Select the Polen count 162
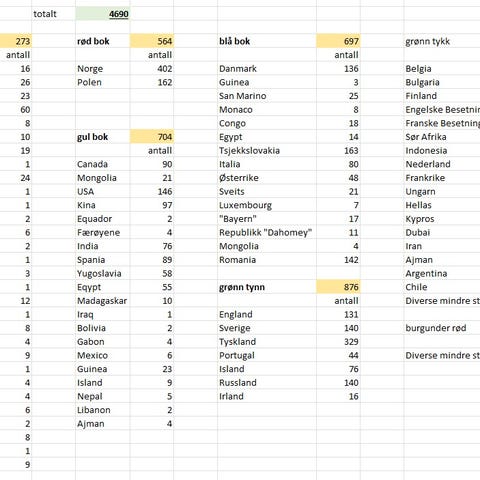This screenshot has width=480, height=480. (152, 82)
